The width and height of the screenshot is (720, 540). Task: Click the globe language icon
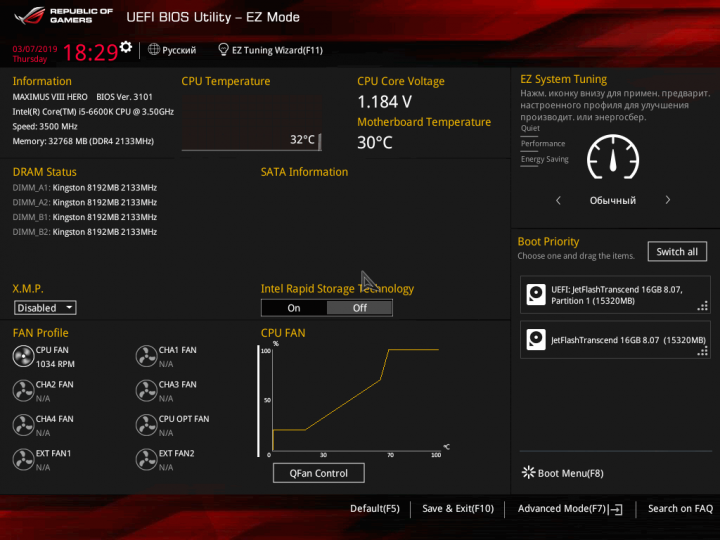(x=154, y=49)
